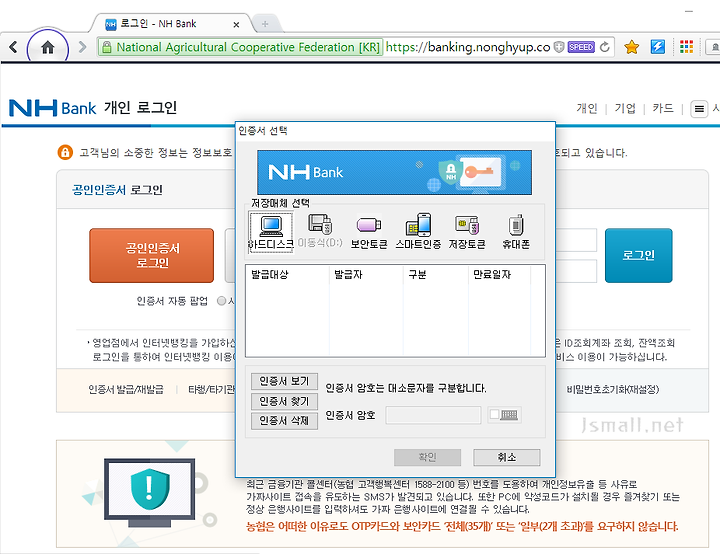Click the blue 로그인 button

639,255
